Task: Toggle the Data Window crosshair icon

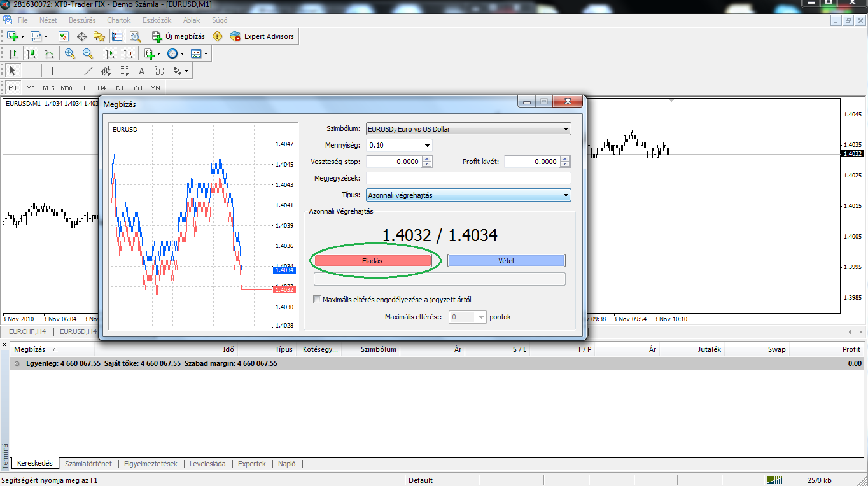Action: (81, 36)
